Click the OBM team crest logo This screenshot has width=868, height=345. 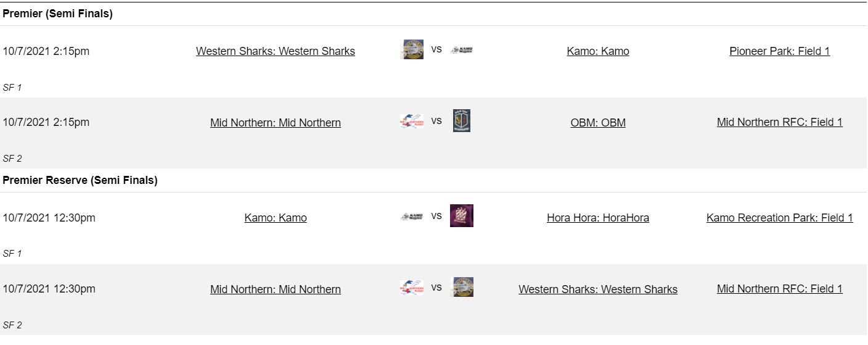pos(462,121)
